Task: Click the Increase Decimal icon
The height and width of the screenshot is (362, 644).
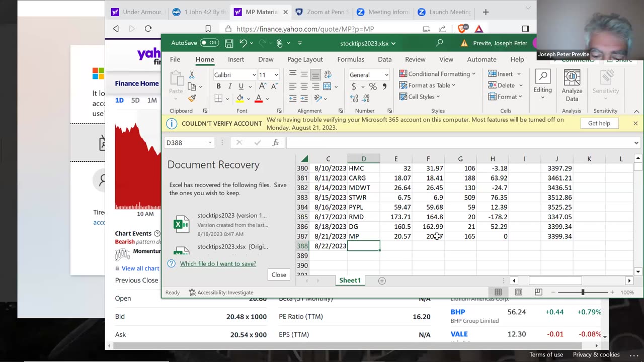Action: pos(354,98)
